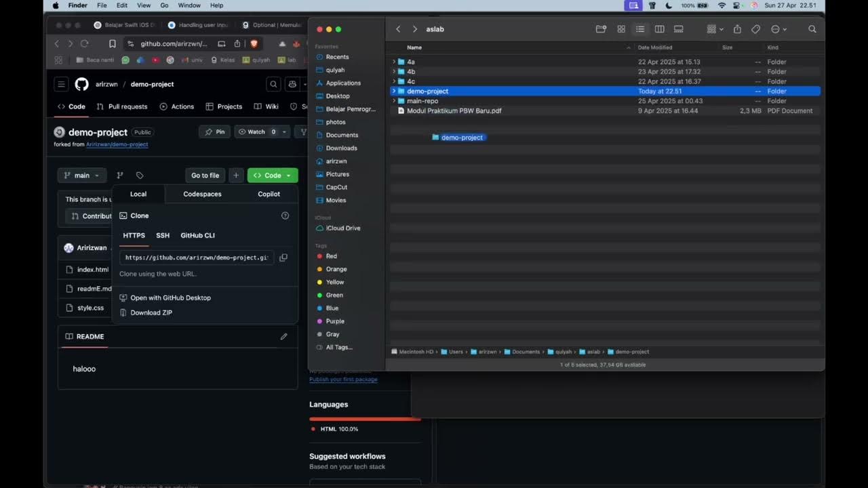Viewport: 868px width, 488px height.
Task: Open the Finder group-by dropdown
Action: (x=715, y=29)
